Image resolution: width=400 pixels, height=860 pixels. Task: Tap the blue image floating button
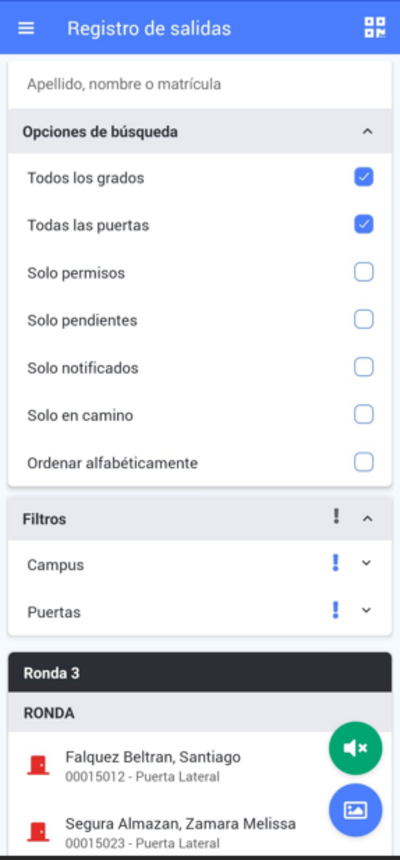point(356,810)
